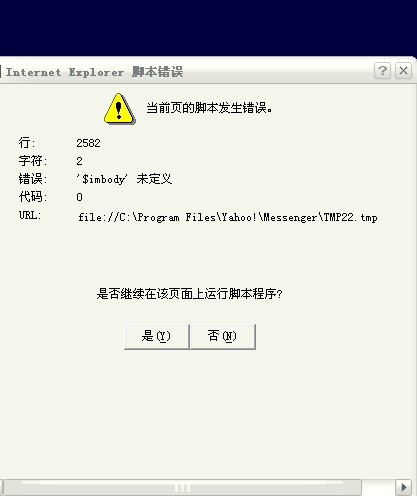Choose 否(N) to stop running scripts
The height and width of the screenshot is (496, 417).
pos(222,336)
